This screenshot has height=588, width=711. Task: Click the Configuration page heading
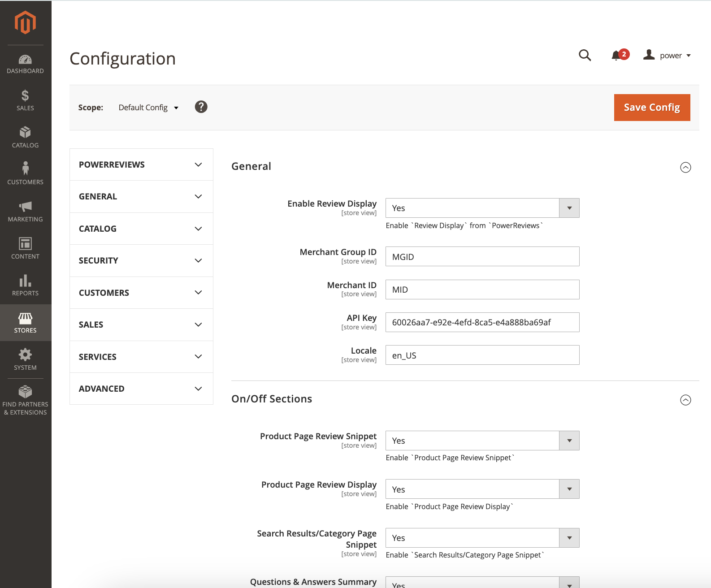[x=122, y=59]
